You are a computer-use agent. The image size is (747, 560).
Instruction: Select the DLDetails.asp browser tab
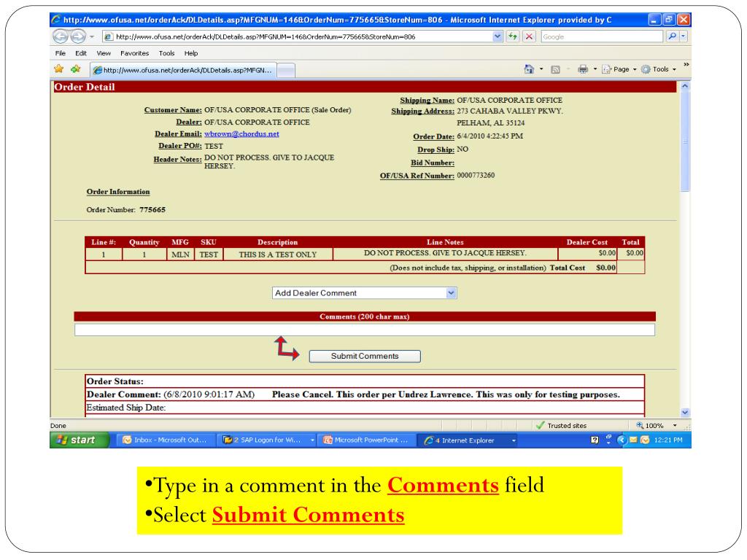[x=183, y=70]
